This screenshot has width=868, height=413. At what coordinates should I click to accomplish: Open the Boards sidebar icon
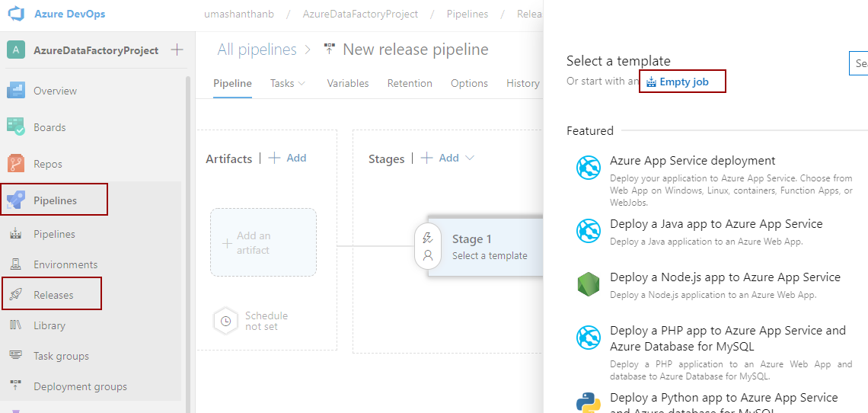click(15, 127)
